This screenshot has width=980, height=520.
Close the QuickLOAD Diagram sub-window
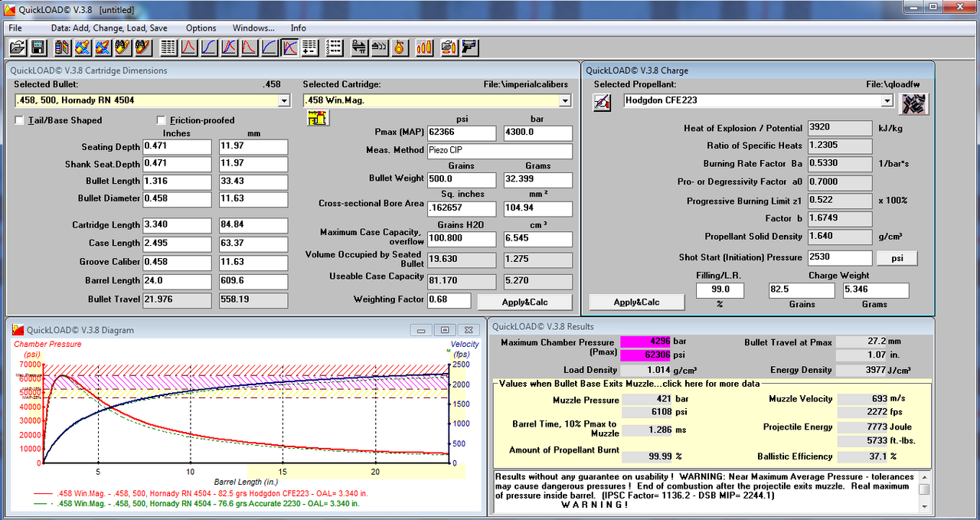click(467, 330)
